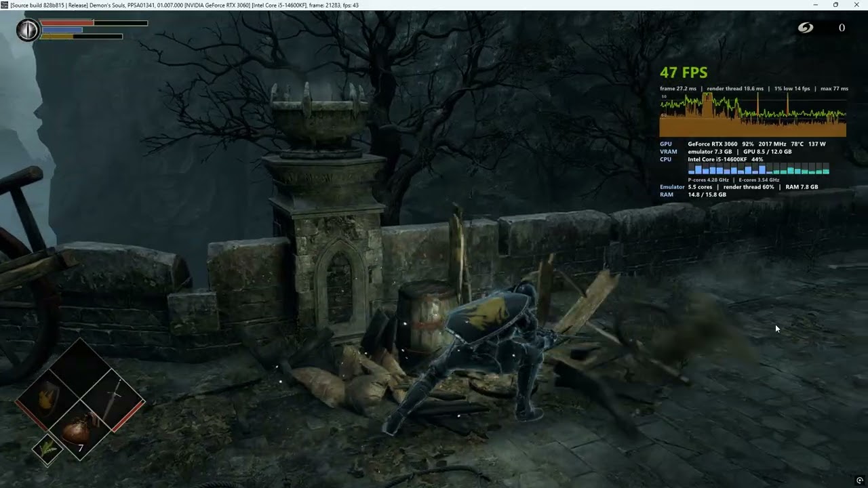Viewport: 868px width, 488px height.
Task: Click the "P-cores 4.28 GHz" text
Action: point(708,180)
